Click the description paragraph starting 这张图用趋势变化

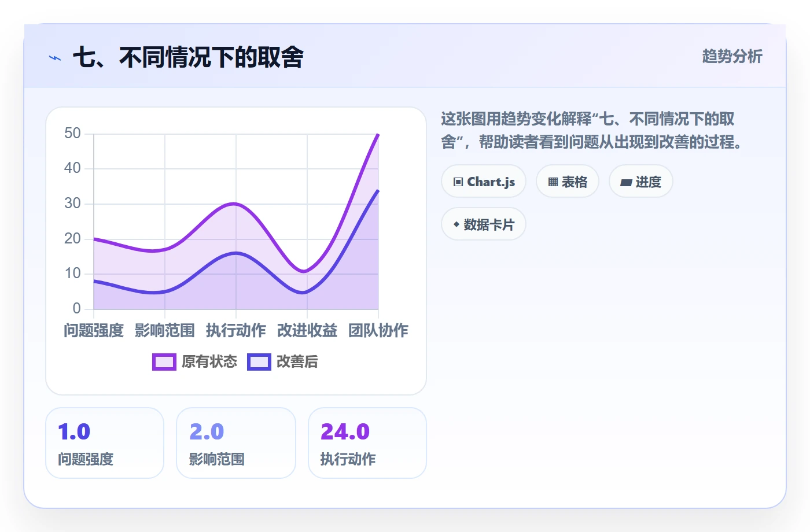click(x=591, y=130)
